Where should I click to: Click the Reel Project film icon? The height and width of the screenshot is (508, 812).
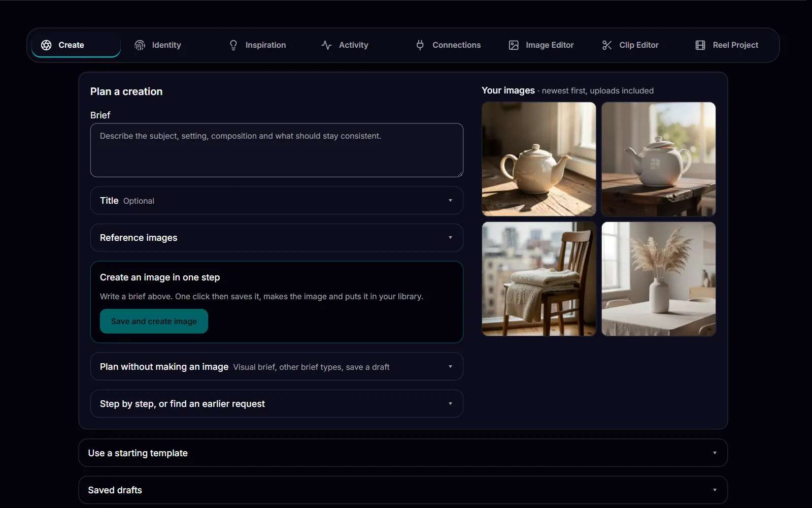(700, 45)
